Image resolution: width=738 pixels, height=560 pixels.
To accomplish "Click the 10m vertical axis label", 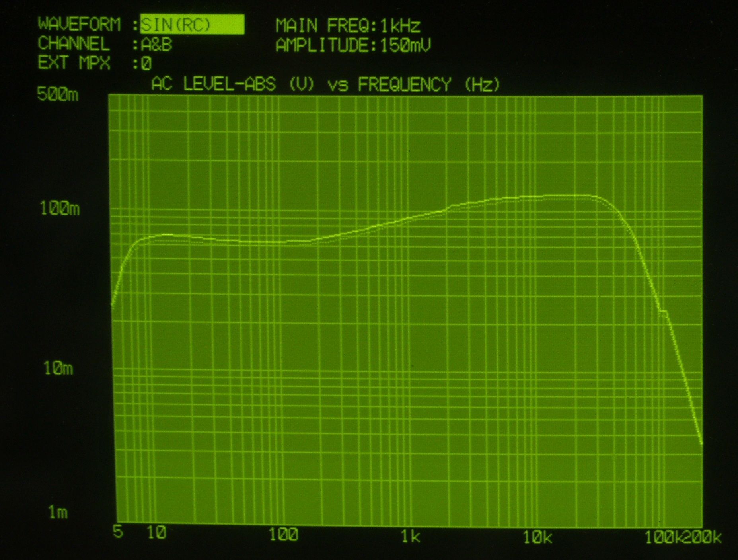I will [x=58, y=369].
